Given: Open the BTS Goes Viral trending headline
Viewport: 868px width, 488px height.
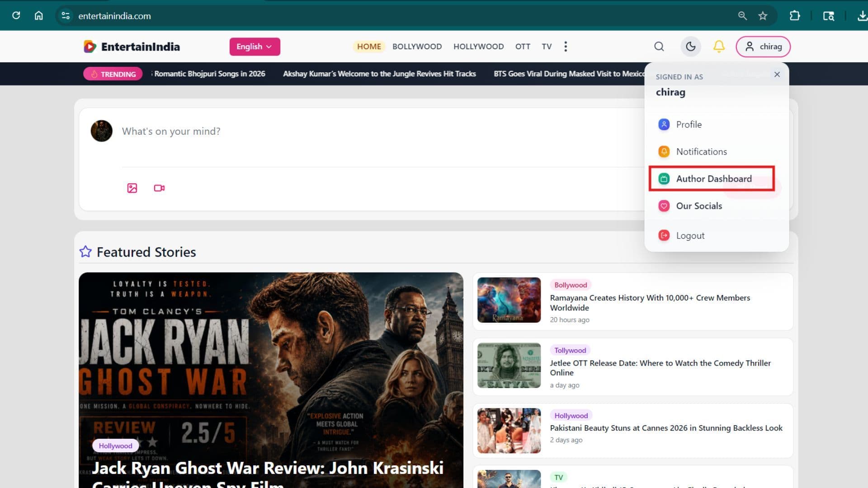Looking at the screenshot, I should click(569, 74).
